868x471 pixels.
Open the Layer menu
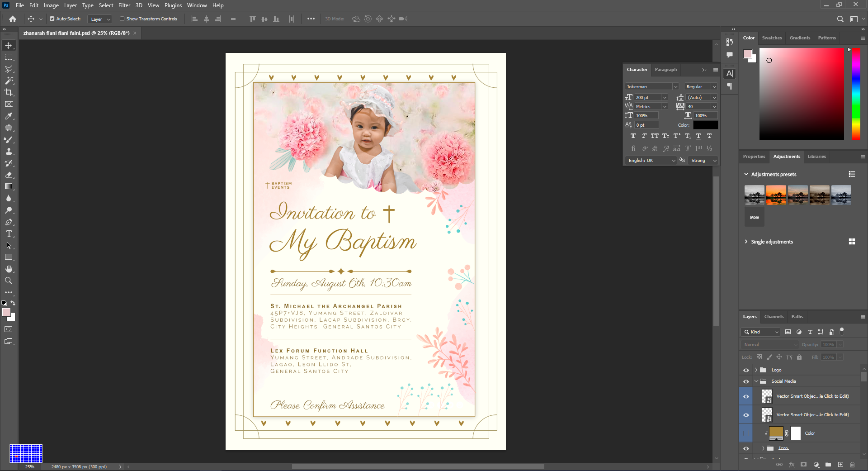pyautogui.click(x=70, y=5)
